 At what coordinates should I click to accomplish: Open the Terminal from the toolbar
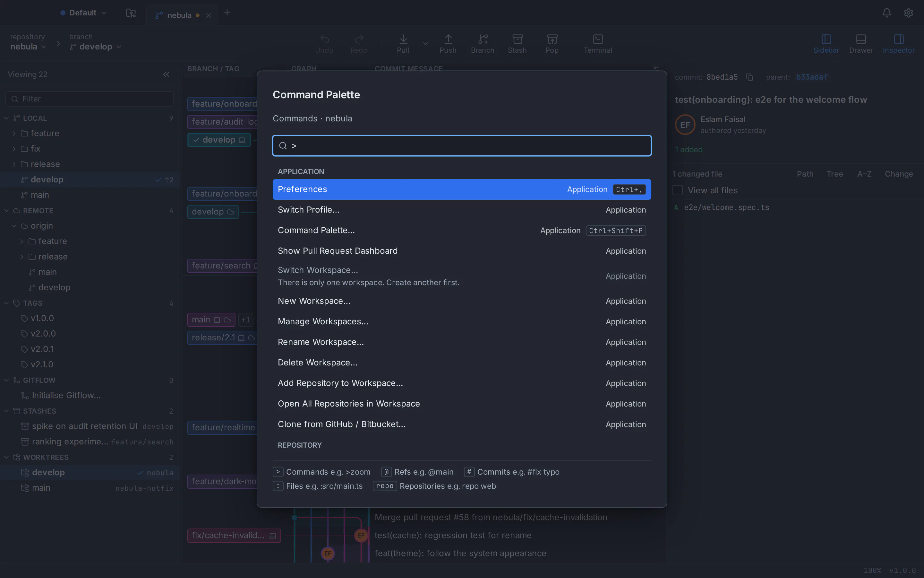point(597,44)
